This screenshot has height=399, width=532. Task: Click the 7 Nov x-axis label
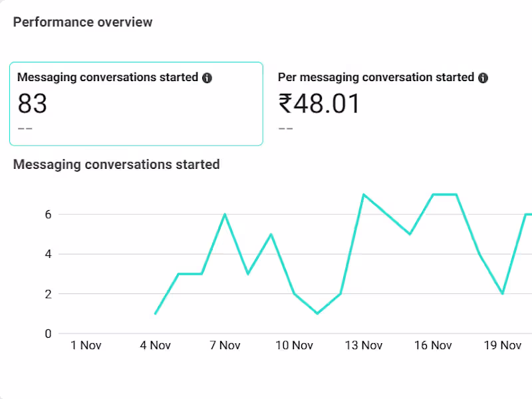click(x=225, y=345)
